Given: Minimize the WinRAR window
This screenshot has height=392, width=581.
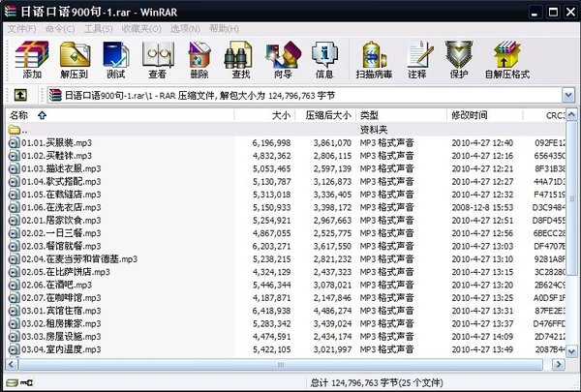Looking at the screenshot, I should [535, 12].
